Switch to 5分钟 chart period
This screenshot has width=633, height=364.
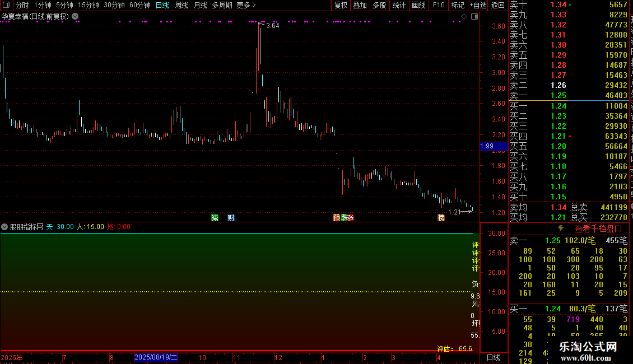point(64,5)
